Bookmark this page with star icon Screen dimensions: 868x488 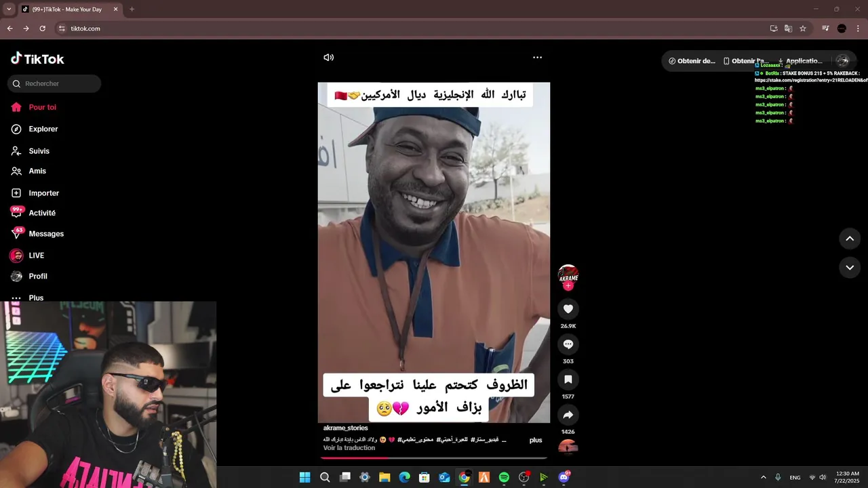(x=803, y=28)
